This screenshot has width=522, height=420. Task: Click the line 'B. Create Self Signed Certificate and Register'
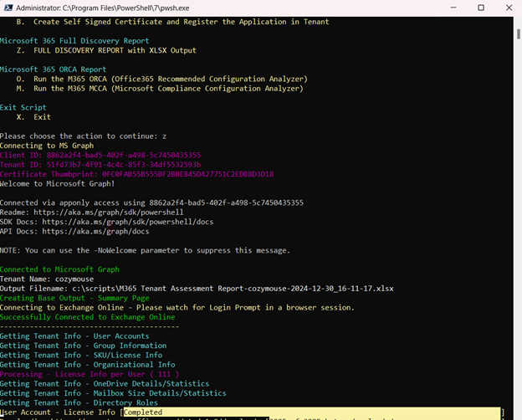pyautogui.click(x=173, y=22)
